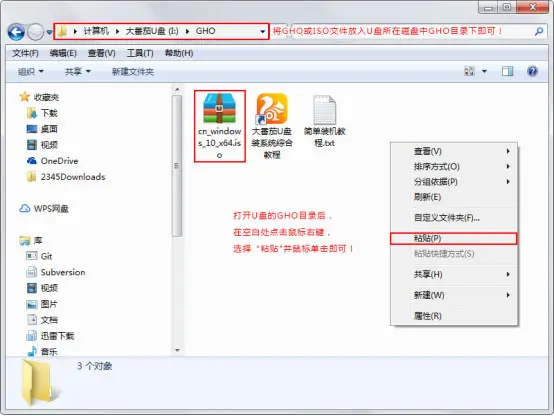Select 视频 under 收藏夹
The width and height of the screenshot is (554, 416).
tap(49, 145)
